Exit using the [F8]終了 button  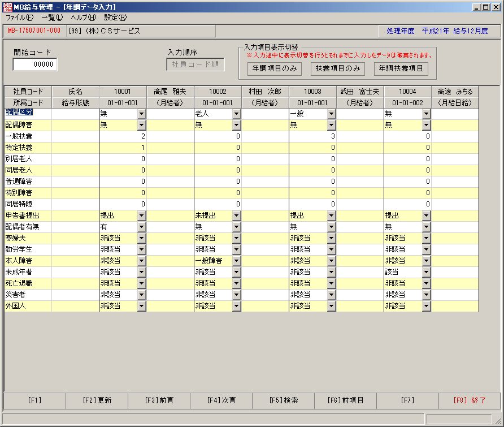click(x=470, y=400)
